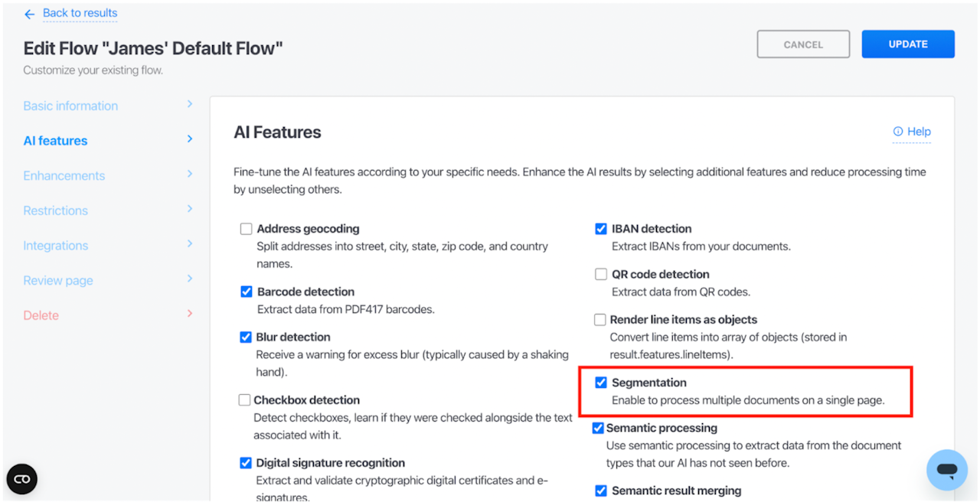This screenshot has height=502, width=980.
Task: Click the accessibility widget icon
Action: click(21, 479)
